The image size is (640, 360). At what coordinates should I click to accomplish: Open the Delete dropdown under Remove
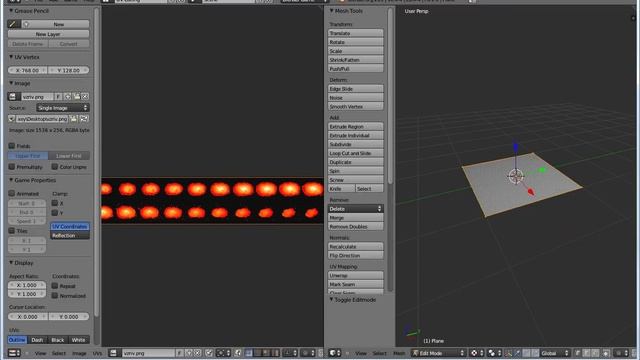pos(356,209)
